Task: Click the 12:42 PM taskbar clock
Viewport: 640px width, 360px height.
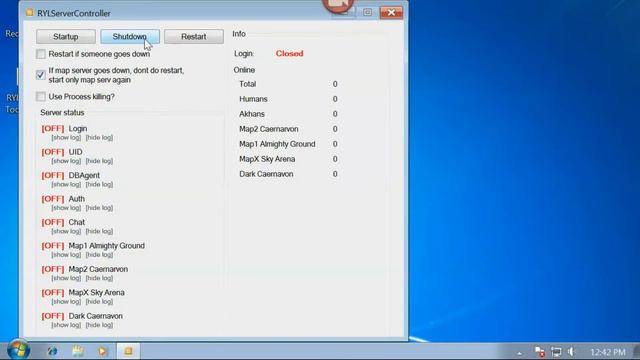Action: 608,352
